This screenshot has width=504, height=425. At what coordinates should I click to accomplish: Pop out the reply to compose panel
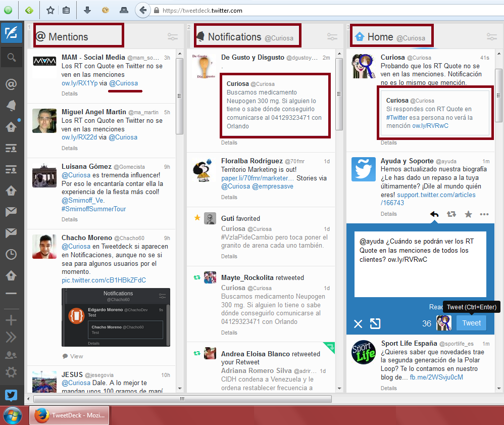click(375, 323)
